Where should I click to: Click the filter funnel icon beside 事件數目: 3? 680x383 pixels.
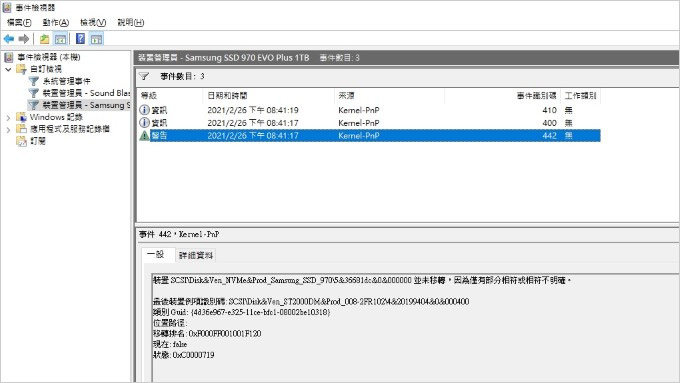(x=144, y=77)
